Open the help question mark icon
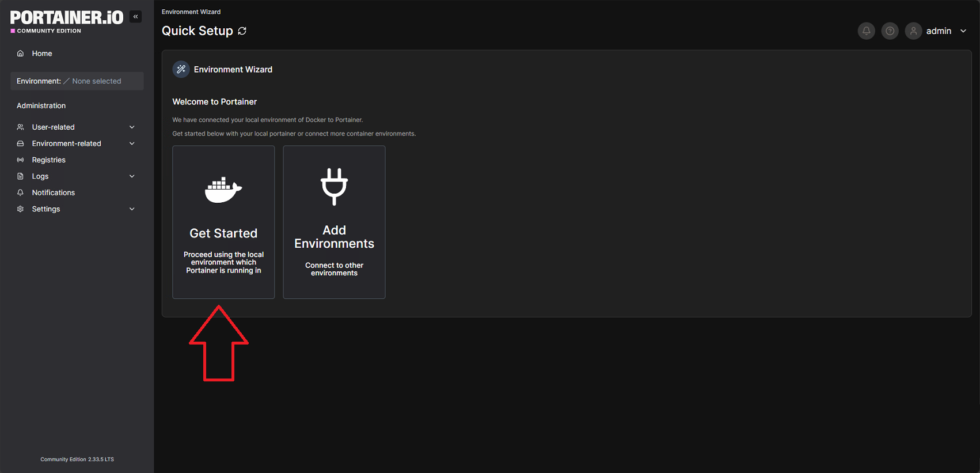 point(890,31)
